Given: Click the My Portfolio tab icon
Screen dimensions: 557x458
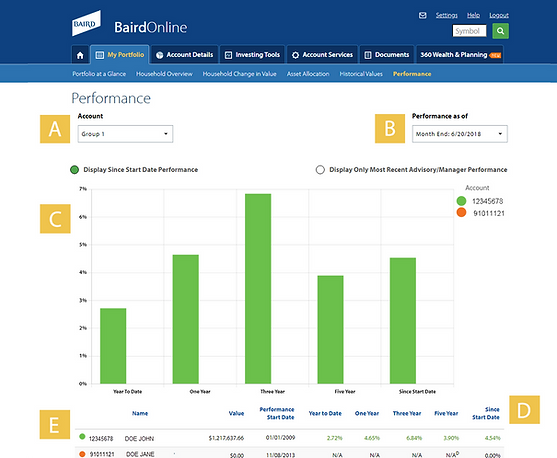Looking at the screenshot, I should point(100,55).
